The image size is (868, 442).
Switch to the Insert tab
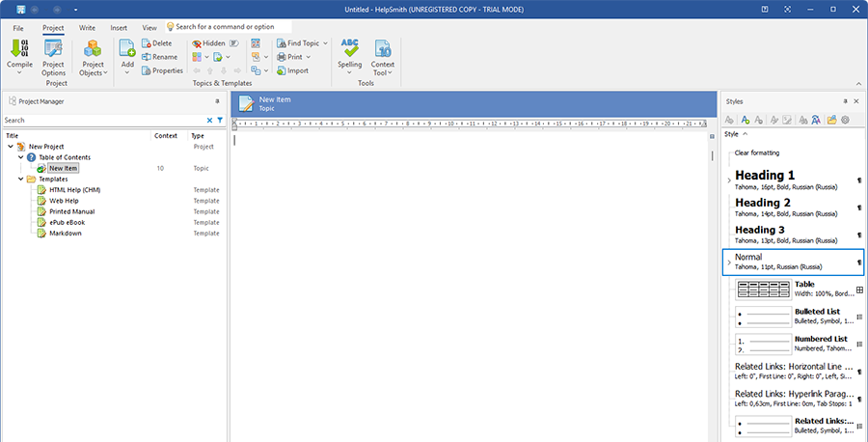pyautogui.click(x=119, y=28)
